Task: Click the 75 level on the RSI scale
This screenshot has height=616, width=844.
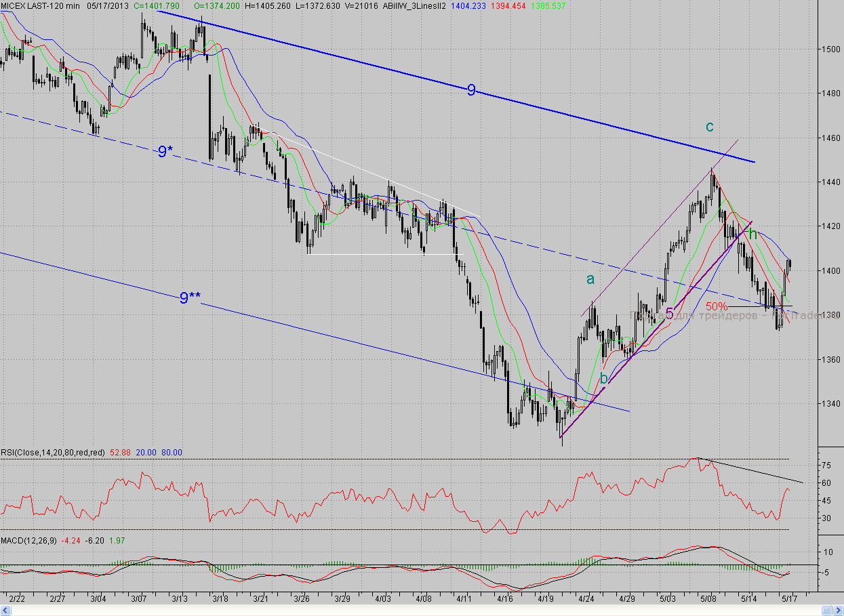Action: pos(826,466)
